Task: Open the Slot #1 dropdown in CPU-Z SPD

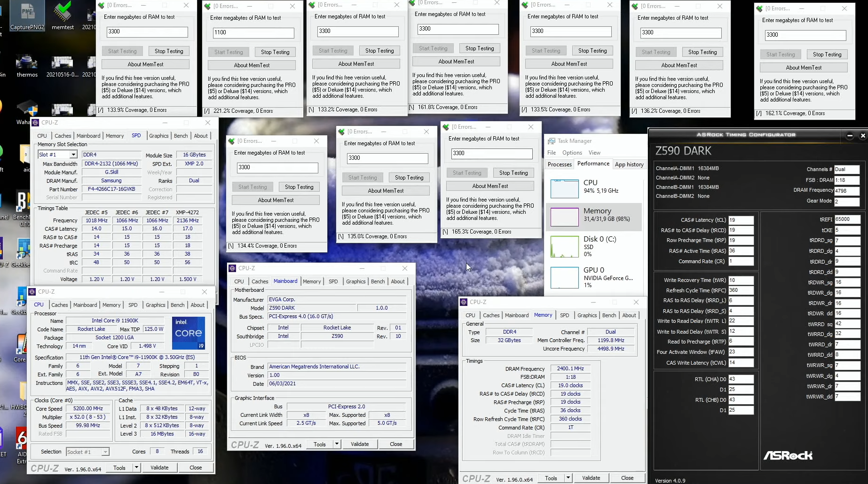Action: click(x=73, y=155)
